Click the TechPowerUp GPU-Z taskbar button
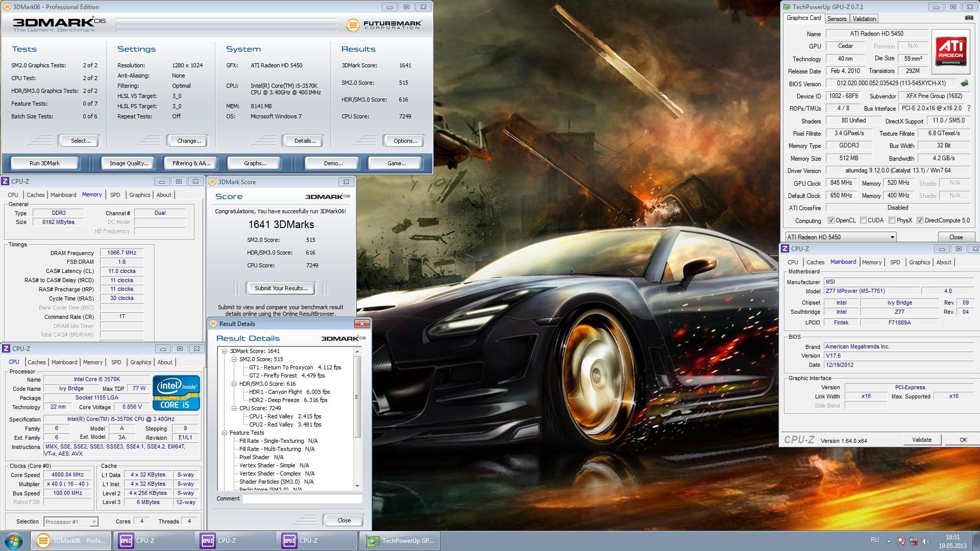The image size is (980, 551). tap(400, 541)
